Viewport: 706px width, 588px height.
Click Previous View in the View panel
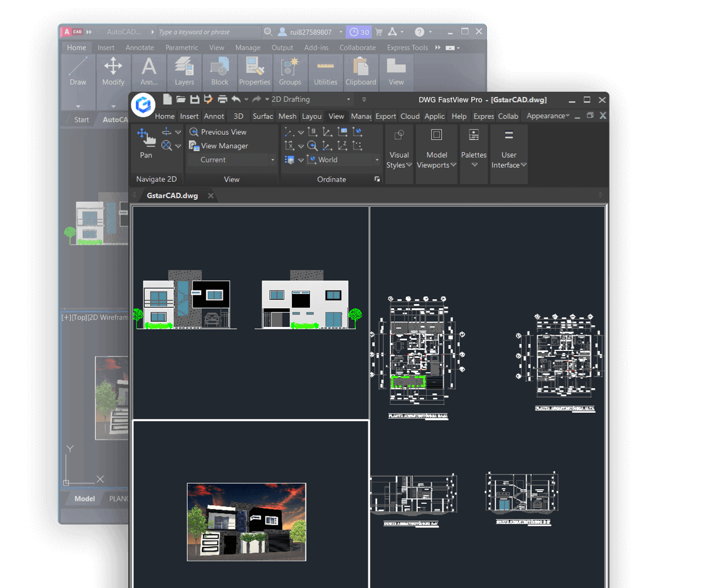click(x=222, y=132)
